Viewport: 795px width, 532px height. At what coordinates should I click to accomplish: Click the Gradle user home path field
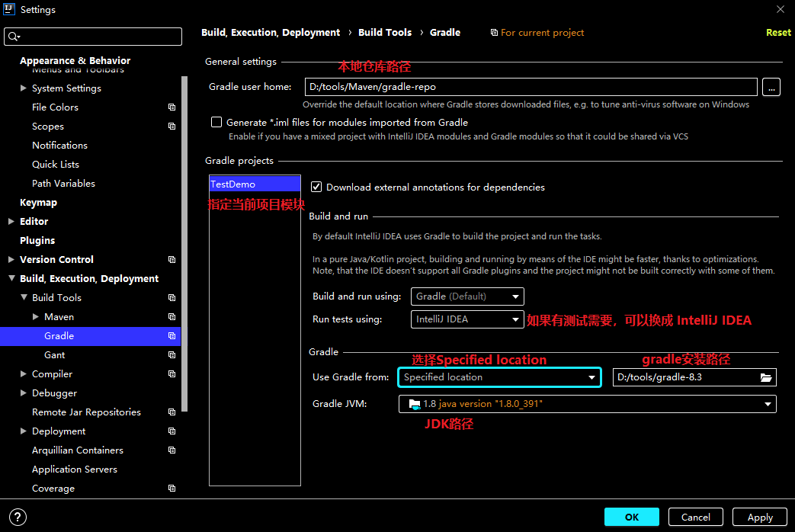[531, 87]
